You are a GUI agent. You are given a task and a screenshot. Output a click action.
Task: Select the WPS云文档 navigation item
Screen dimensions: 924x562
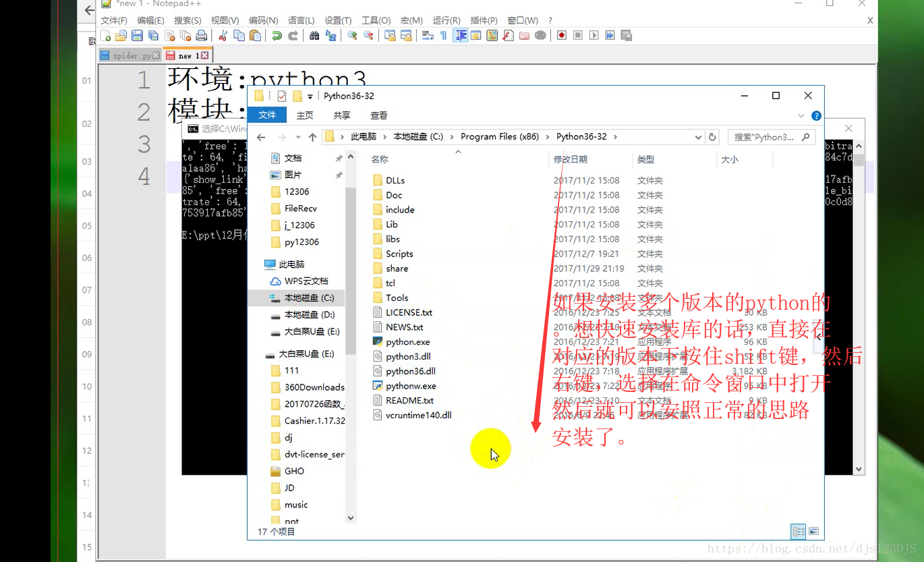306,281
